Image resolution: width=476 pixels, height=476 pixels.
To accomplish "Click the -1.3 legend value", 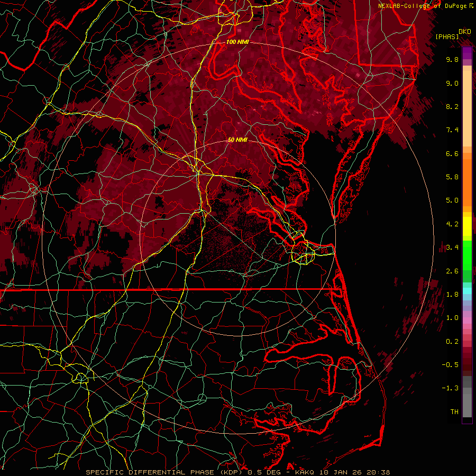I will (x=450, y=388).
